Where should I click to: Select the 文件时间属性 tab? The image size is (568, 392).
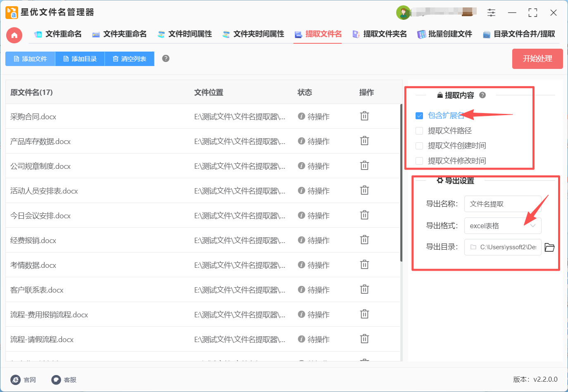coord(185,34)
